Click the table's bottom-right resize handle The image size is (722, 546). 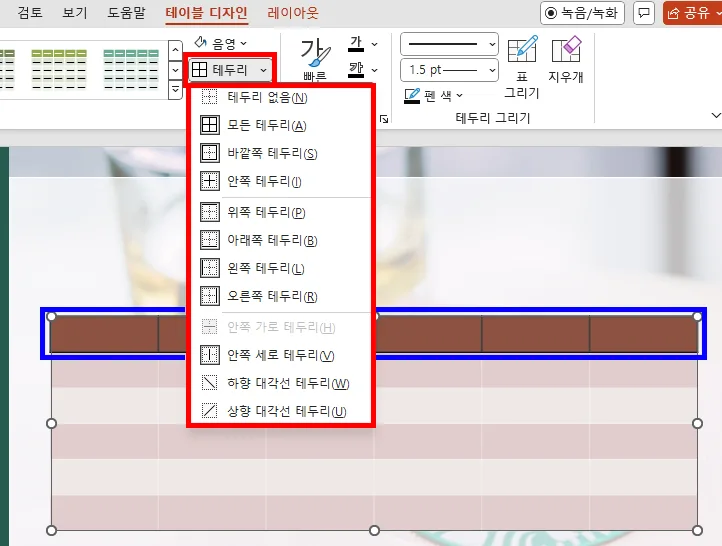click(x=697, y=530)
